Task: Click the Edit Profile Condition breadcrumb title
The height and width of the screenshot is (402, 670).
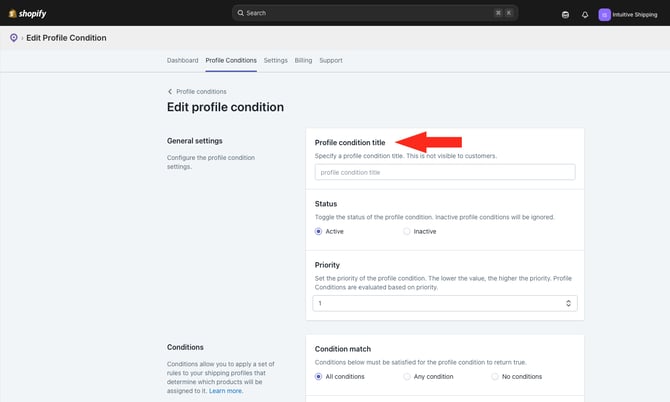Action: 66,38
